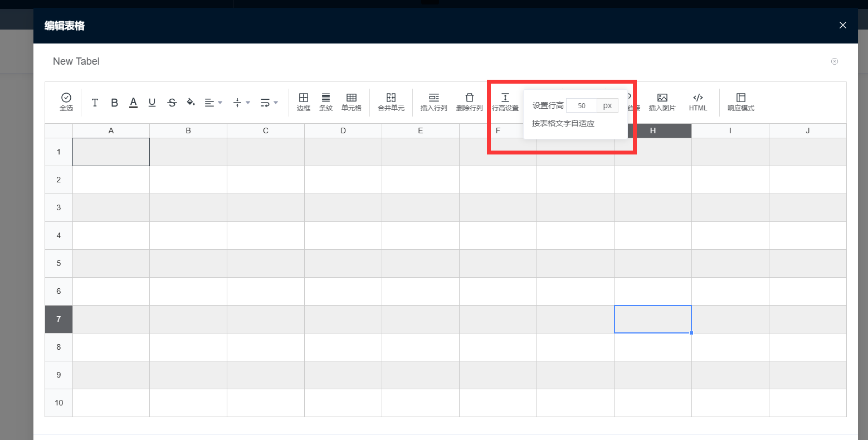Image resolution: width=868 pixels, height=440 pixels.
Task: Click 按表格文字自适应 auto-fit option
Action: click(563, 123)
